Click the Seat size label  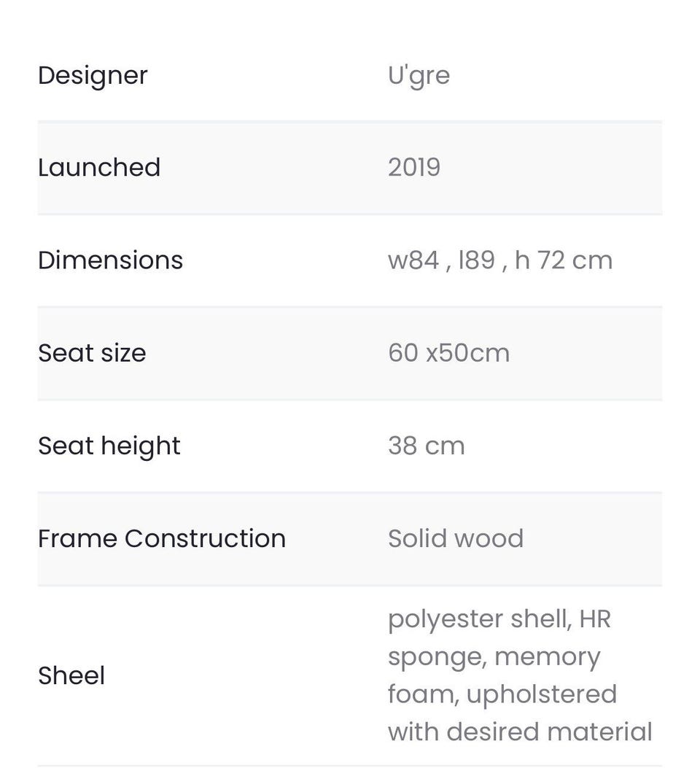92,353
